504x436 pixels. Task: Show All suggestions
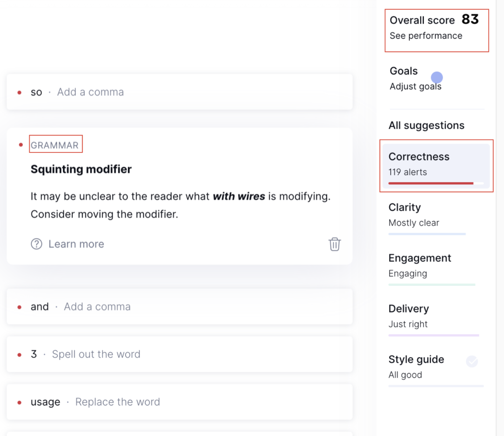[x=426, y=125]
